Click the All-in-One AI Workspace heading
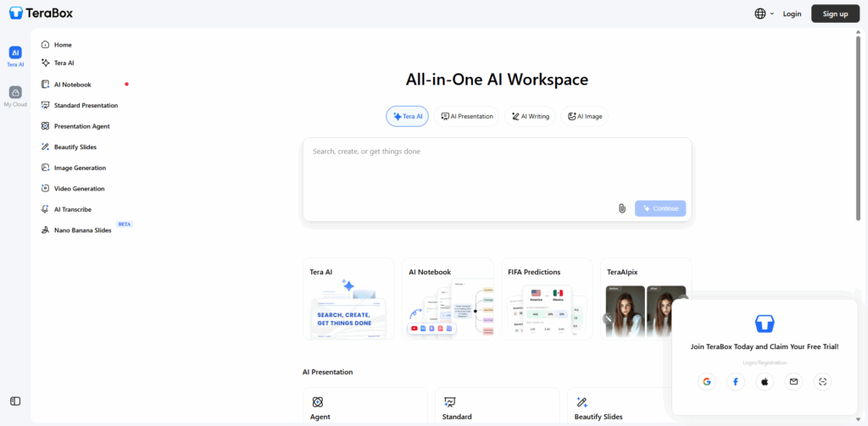 [x=497, y=80]
